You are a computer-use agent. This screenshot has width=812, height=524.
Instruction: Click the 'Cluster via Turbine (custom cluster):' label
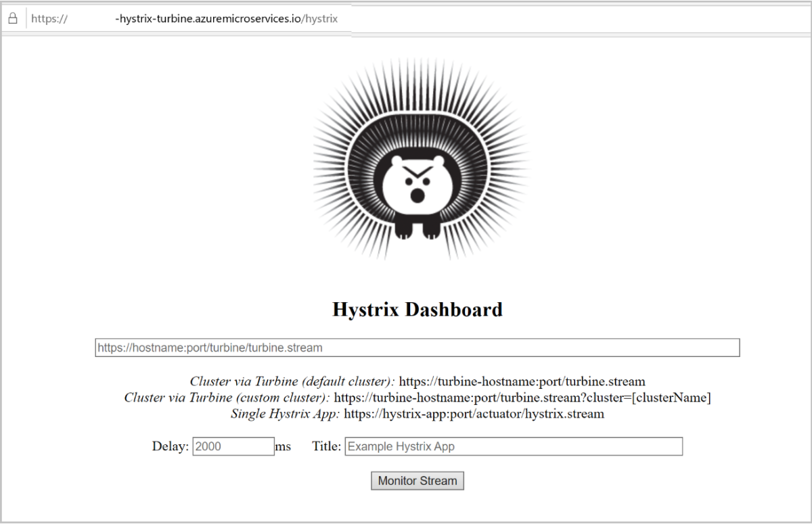(227, 398)
